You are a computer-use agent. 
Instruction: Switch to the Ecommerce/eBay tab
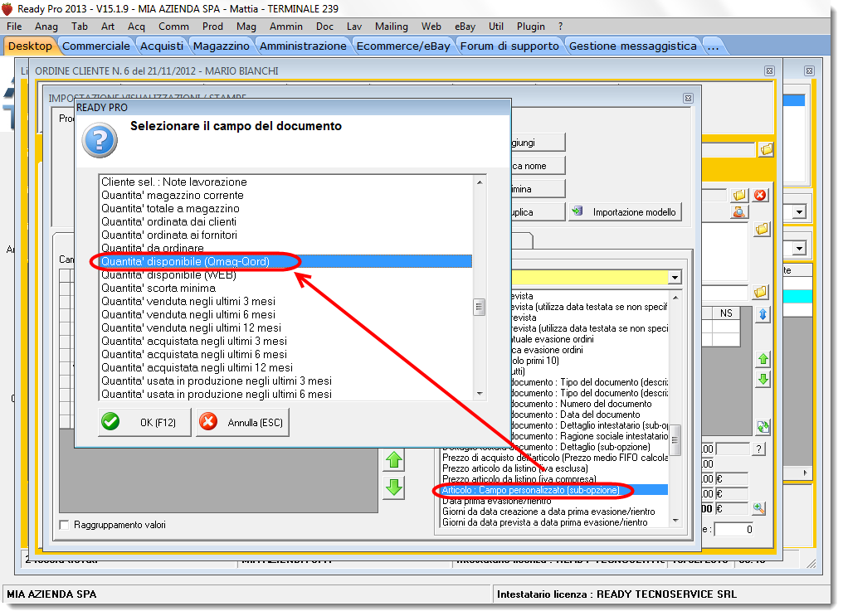403,46
